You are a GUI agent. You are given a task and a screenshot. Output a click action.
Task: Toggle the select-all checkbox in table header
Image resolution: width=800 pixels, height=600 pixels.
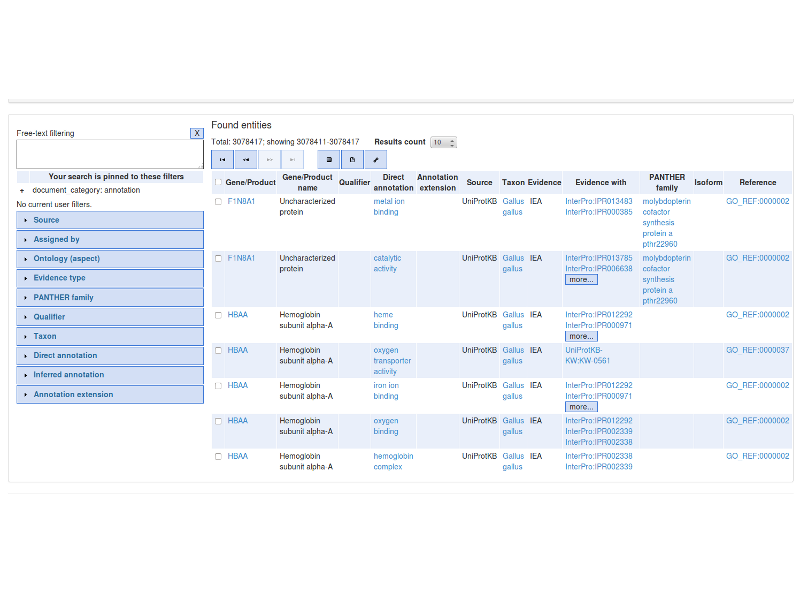218,182
